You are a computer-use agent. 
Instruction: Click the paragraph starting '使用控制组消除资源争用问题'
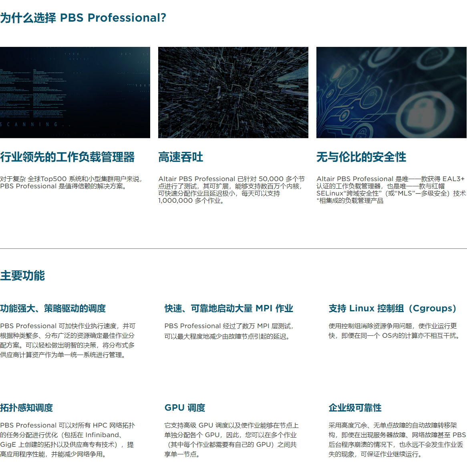(x=395, y=331)
